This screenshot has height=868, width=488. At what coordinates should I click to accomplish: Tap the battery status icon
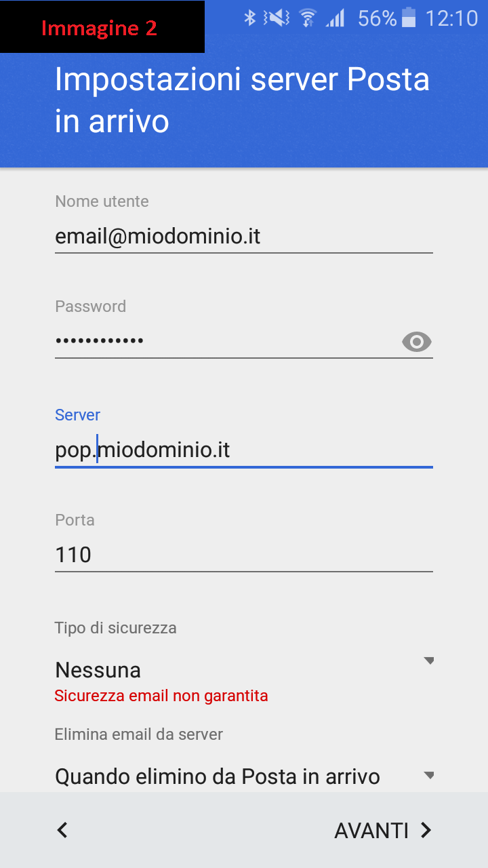[409, 18]
